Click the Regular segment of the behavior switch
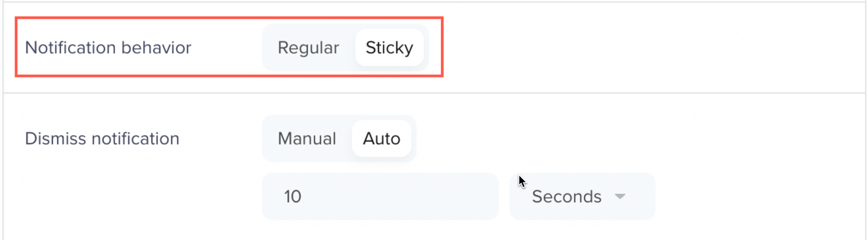This screenshot has height=240, width=868. click(308, 48)
